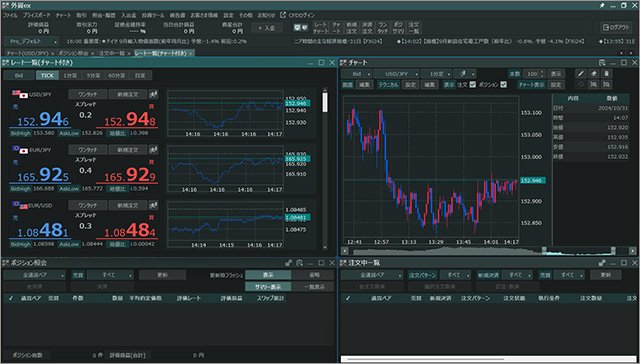
Task: Open the 新規注文 toolbar shortcut
Action: (x=351, y=28)
